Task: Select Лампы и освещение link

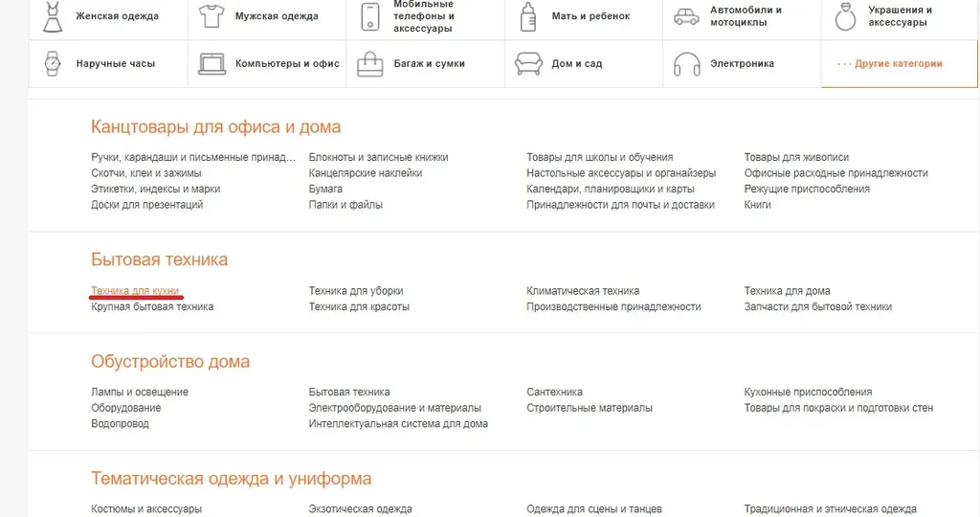Action: (140, 392)
